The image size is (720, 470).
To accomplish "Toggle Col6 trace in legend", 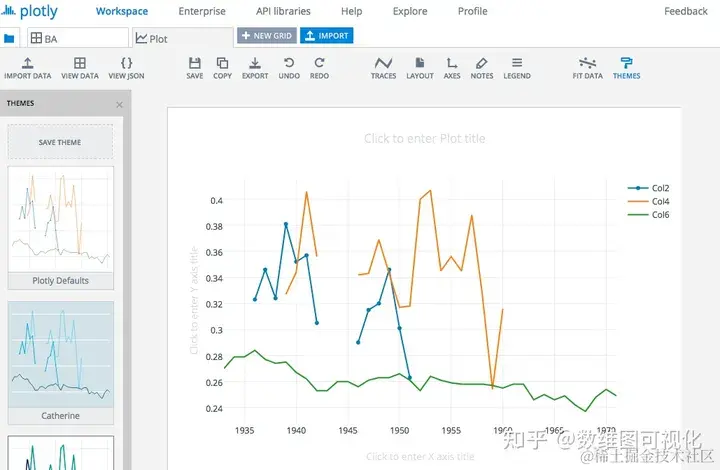I will click(x=648, y=215).
